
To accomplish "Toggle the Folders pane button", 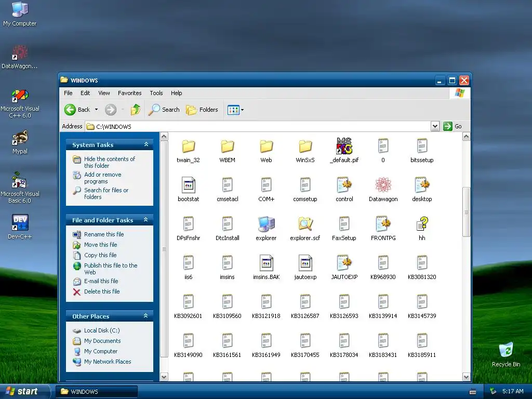I will 202,110.
